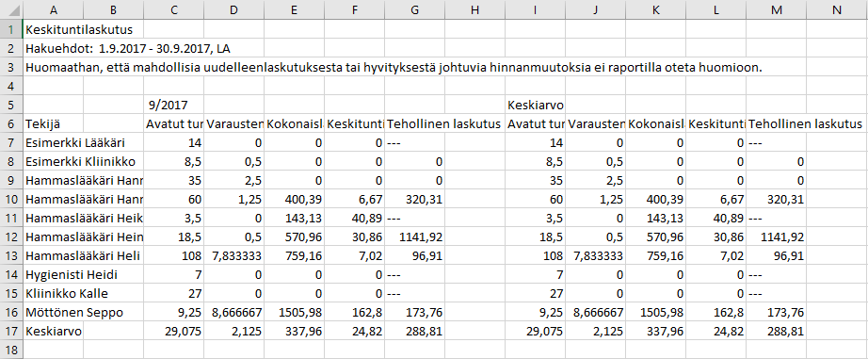The height and width of the screenshot is (359, 868).
Task: Click Varausten header in column D
Action: click(x=234, y=123)
